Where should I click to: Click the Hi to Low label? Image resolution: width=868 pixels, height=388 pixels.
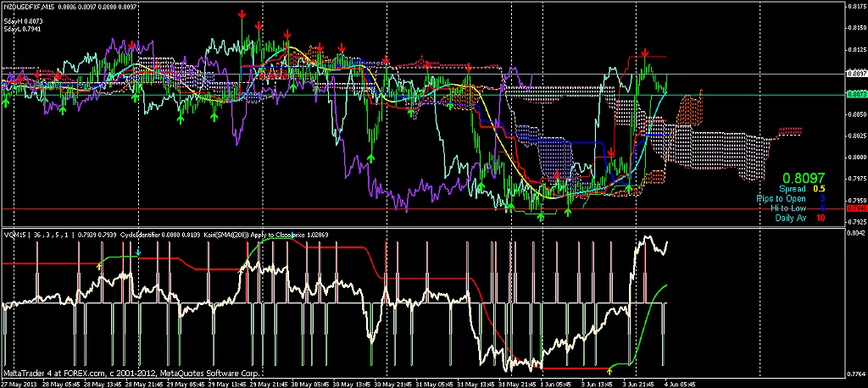(x=788, y=208)
